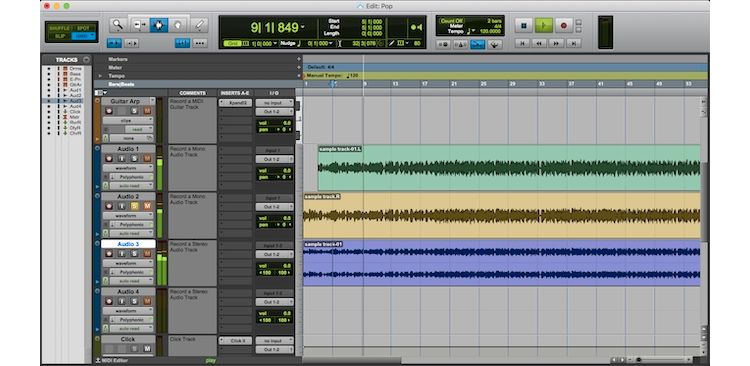Add meter change with Meter plus button
This screenshot has width=750, height=366.
(x=299, y=67)
